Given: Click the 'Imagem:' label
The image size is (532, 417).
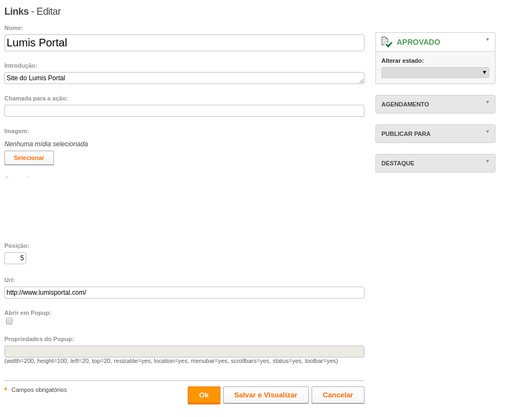Looking at the screenshot, I should [x=16, y=131].
